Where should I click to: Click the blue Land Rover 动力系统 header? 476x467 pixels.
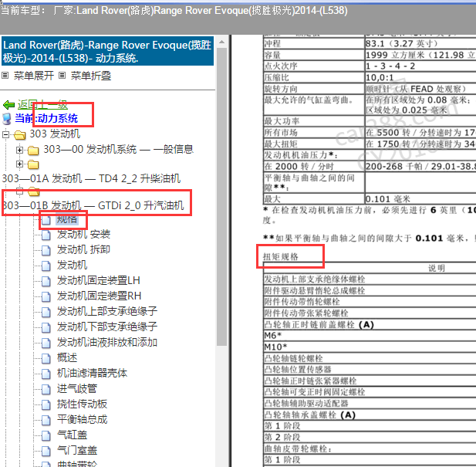[108, 51]
